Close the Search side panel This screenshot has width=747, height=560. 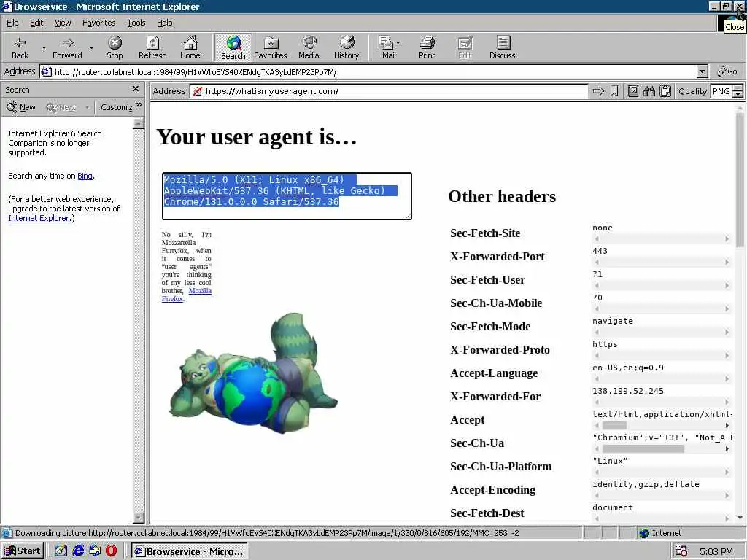[136, 89]
